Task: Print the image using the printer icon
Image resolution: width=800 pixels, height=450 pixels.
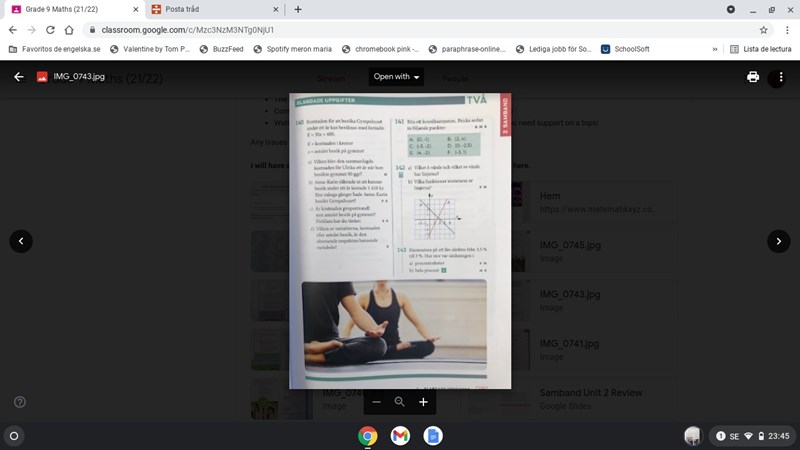Action: (x=752, y=77)
